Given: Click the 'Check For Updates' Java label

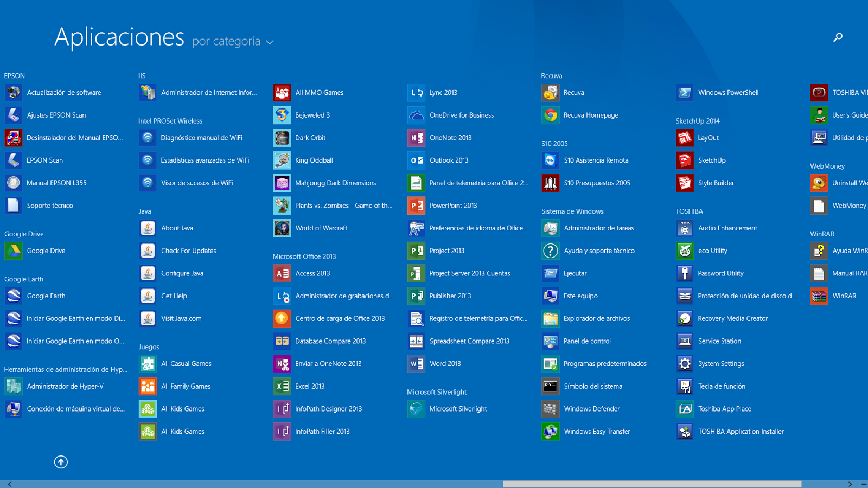Looking at the screenshot, I should pos(189,251).
